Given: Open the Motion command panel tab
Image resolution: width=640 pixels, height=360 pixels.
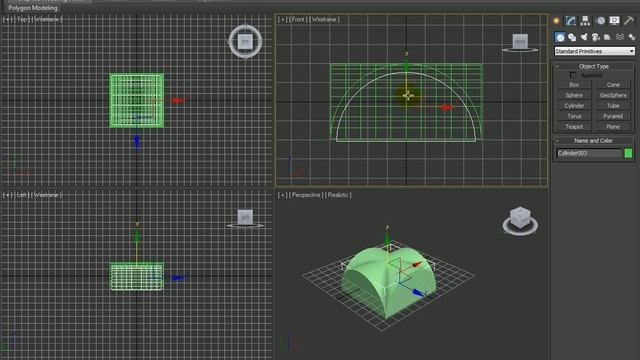Looking at the screenshot, I should coord(600,20).
